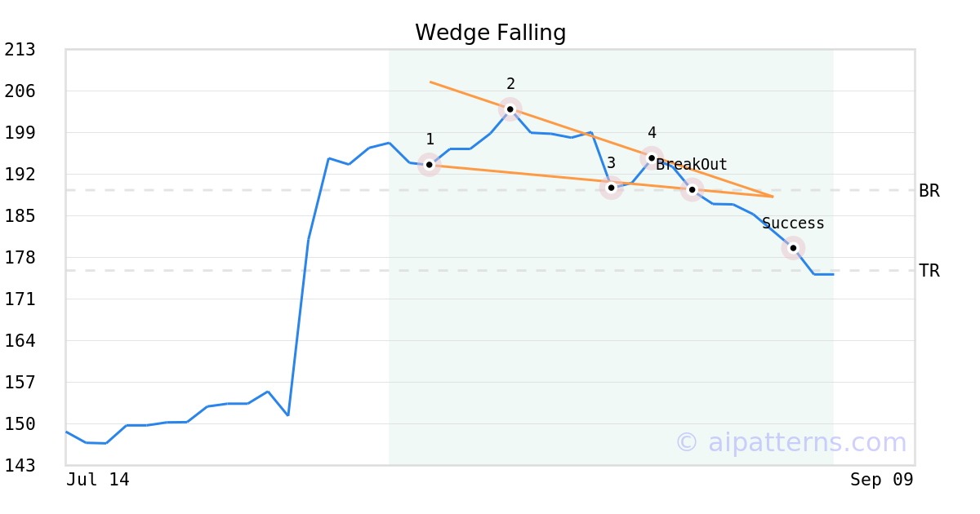
Task: Click pattern point marker 2
Action: point(510,109)
